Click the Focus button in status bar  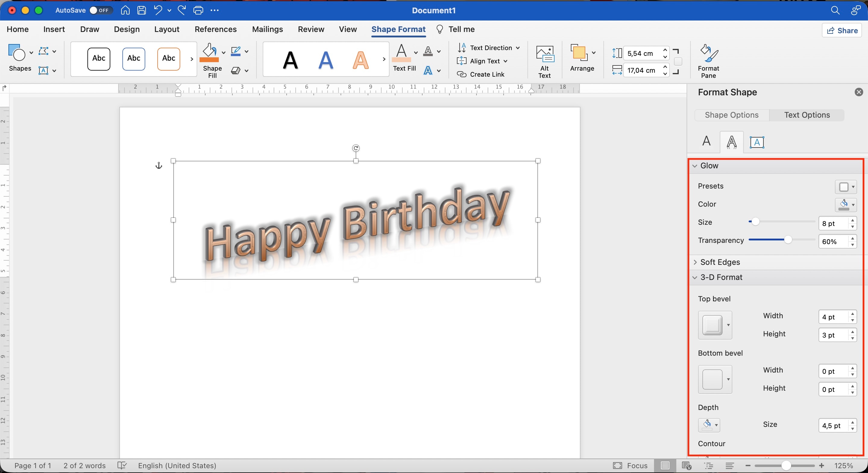[630, 465]
